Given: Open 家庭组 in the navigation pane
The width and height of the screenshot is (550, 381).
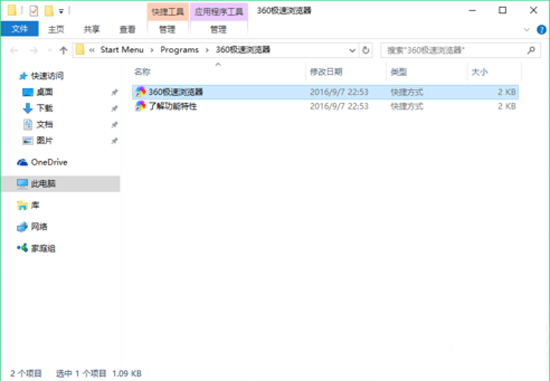Looking at the screenshot, I should (x=43, y=248).
